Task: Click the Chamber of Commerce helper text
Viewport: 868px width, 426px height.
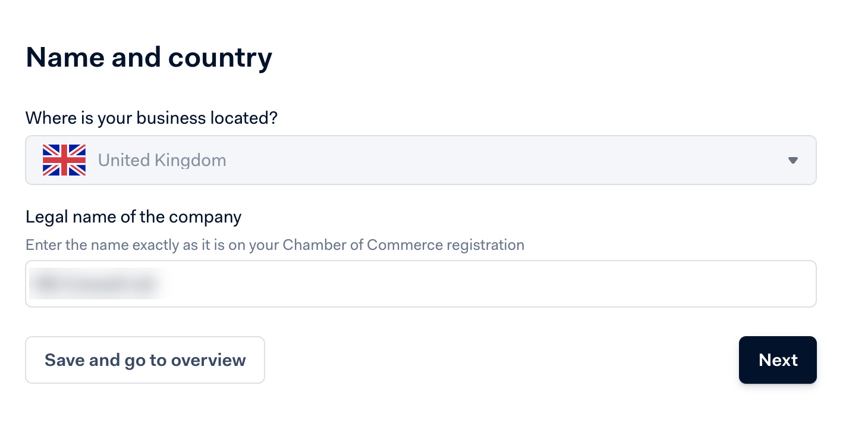Action: click(275, 245)
